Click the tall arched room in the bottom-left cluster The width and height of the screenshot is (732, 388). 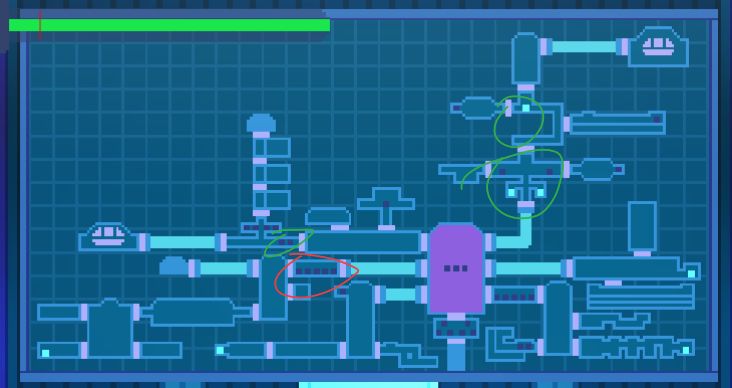click(110, 329)
